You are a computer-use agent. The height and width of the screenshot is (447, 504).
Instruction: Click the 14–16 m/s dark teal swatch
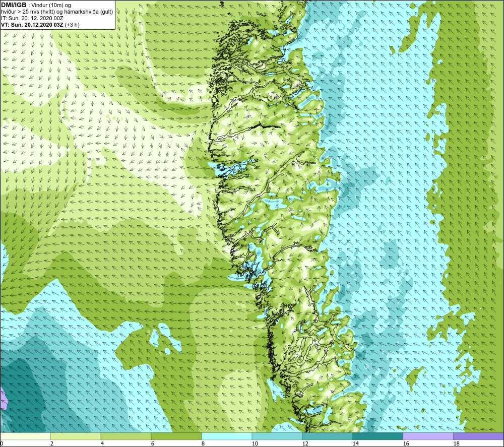[377, 436]
